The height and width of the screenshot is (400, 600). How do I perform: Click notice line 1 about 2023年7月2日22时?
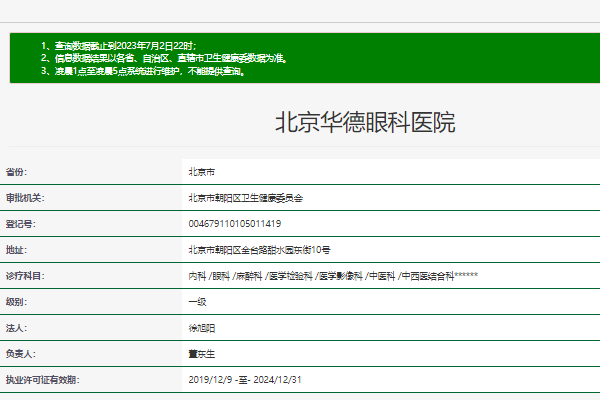tap(119, 46)
